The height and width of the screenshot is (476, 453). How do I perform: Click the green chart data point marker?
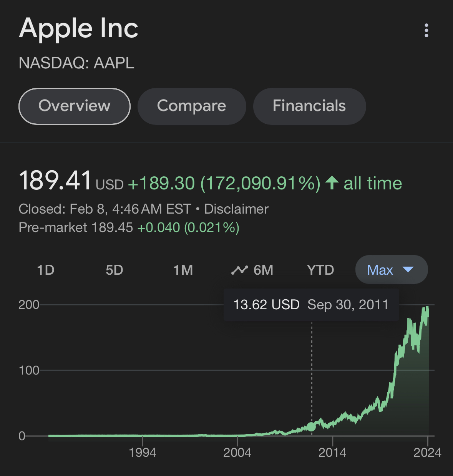[x=311, y=427]
